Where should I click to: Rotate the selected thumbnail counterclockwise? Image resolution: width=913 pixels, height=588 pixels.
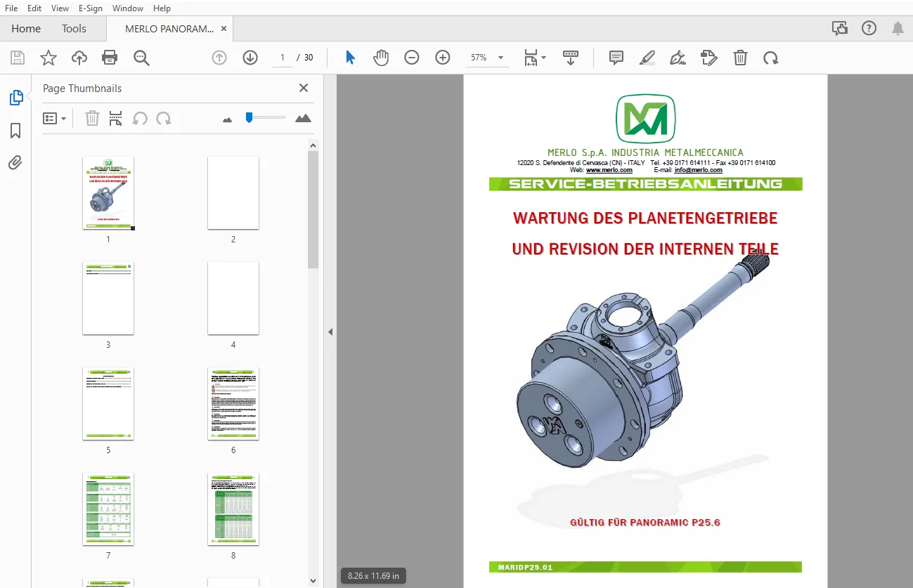[x=140, y=118]
